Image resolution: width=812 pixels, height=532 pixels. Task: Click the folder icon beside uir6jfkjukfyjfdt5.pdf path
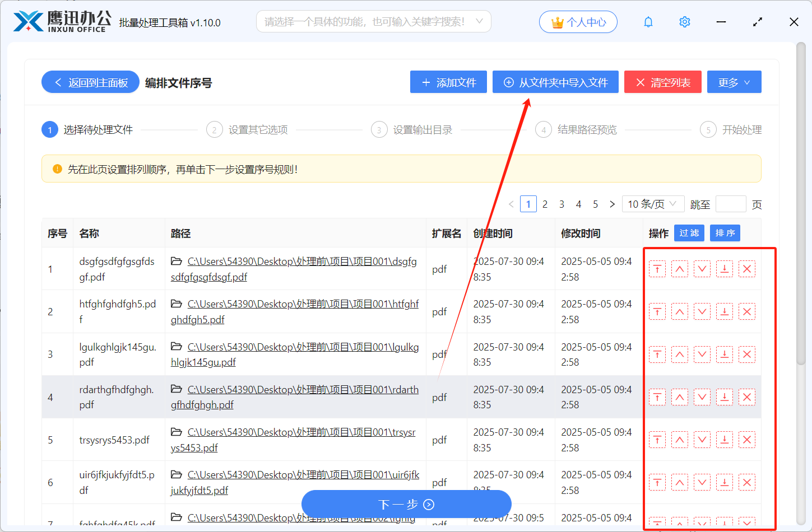point(176,474)
